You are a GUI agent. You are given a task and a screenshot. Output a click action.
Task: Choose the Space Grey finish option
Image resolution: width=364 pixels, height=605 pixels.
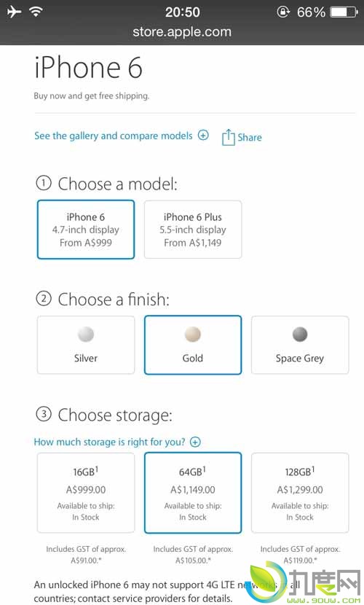coord(300,345)
